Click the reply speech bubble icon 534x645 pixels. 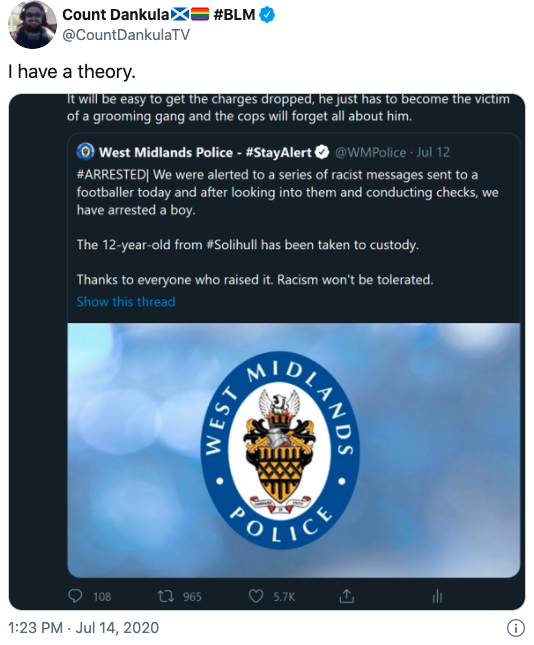[75, 596]
